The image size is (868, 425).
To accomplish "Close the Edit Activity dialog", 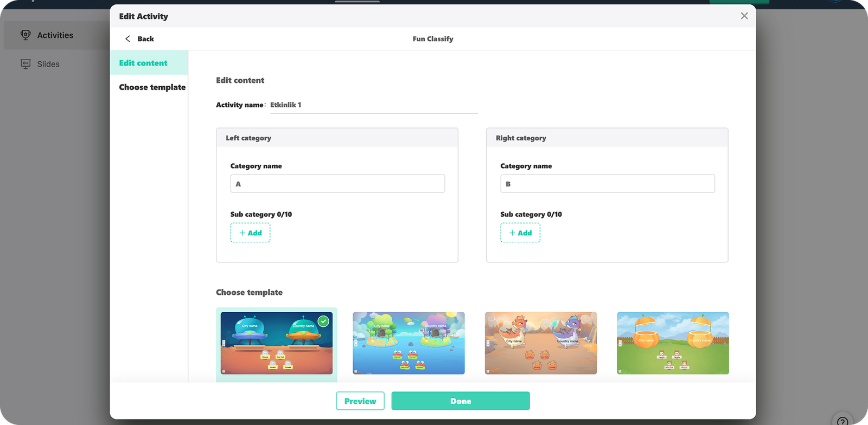I will (744, 16).
